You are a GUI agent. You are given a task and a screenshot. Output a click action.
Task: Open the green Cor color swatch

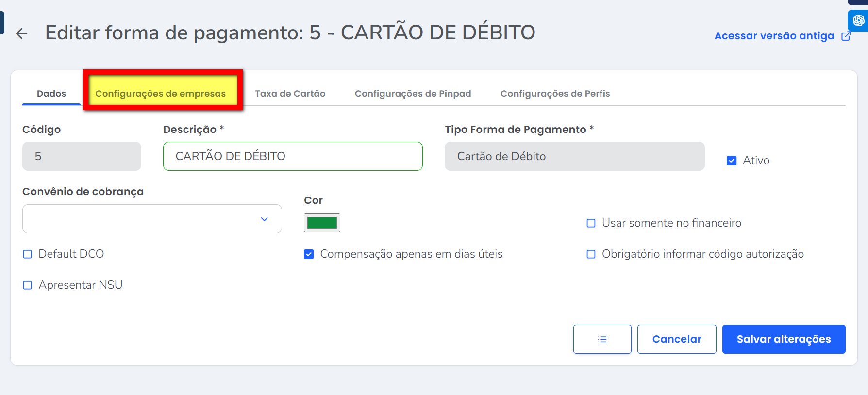[x=322, y=222]
